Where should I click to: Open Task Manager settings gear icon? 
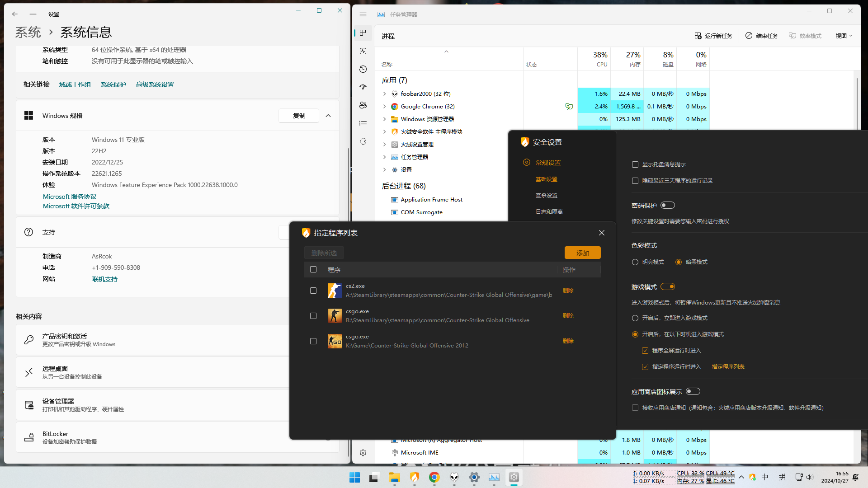pyautogui.click(x=363, y=452)
